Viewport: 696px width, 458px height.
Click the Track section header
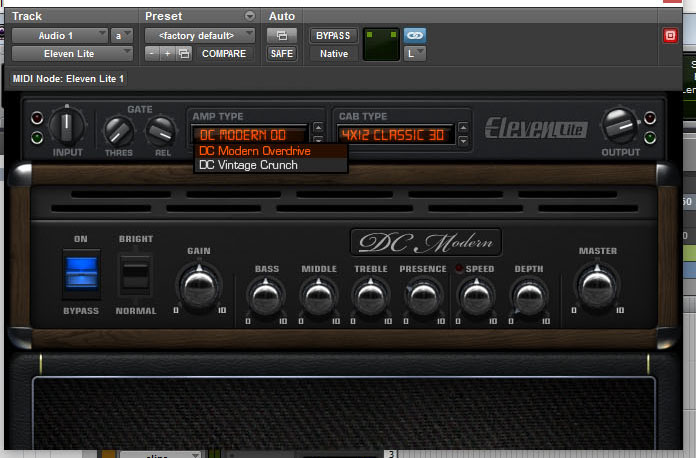tap(27, 16)
